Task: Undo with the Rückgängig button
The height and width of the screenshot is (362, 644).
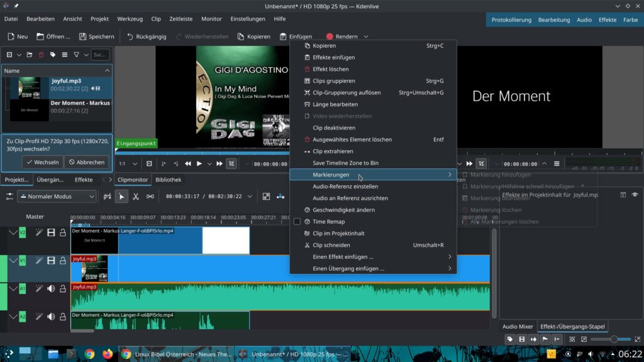Action: (x=147, y=36)
